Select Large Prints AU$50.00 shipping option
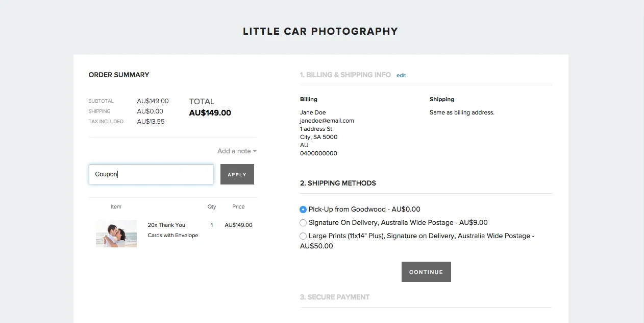Screen dimensions: 644x323 (303, 236)
